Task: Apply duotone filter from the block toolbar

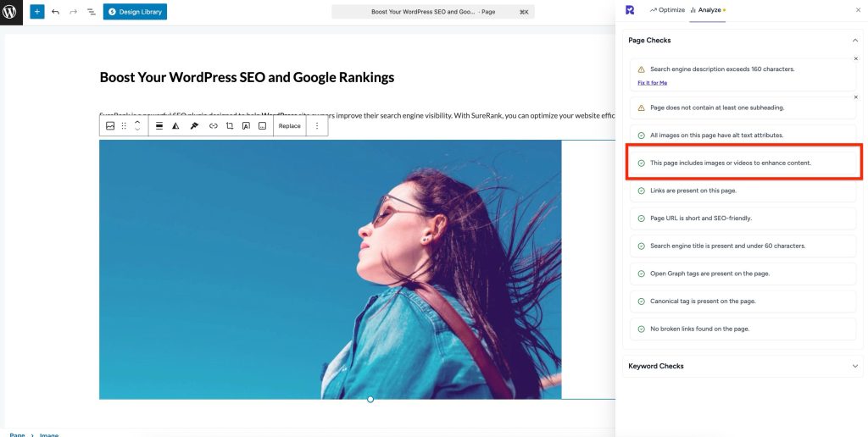Action: tap(175, 126)
